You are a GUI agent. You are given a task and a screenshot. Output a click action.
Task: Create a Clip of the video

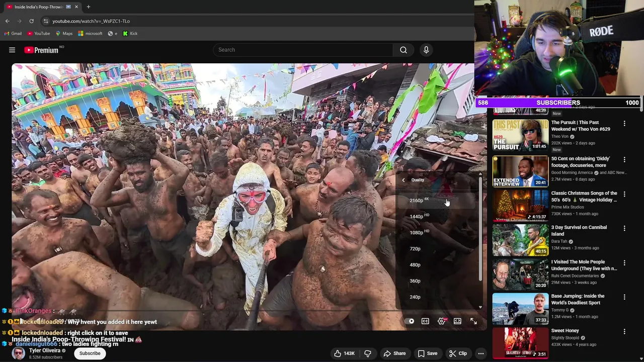point(458,353)
